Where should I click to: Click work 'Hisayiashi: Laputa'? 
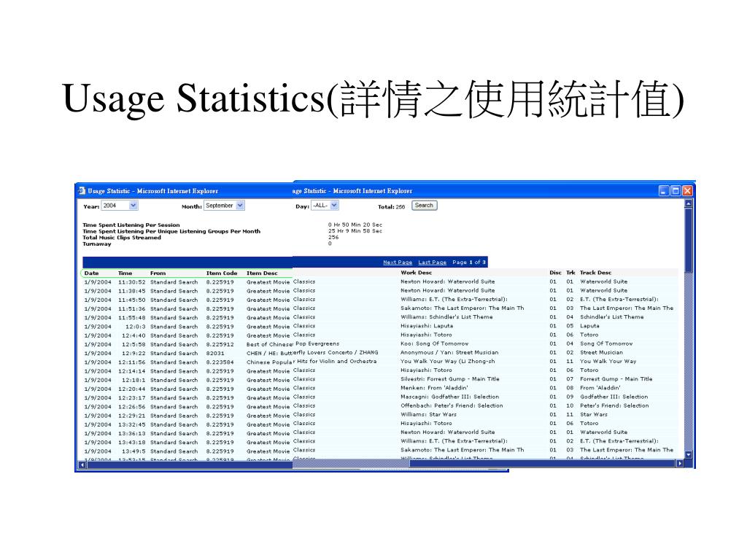[x=426, y=326]
